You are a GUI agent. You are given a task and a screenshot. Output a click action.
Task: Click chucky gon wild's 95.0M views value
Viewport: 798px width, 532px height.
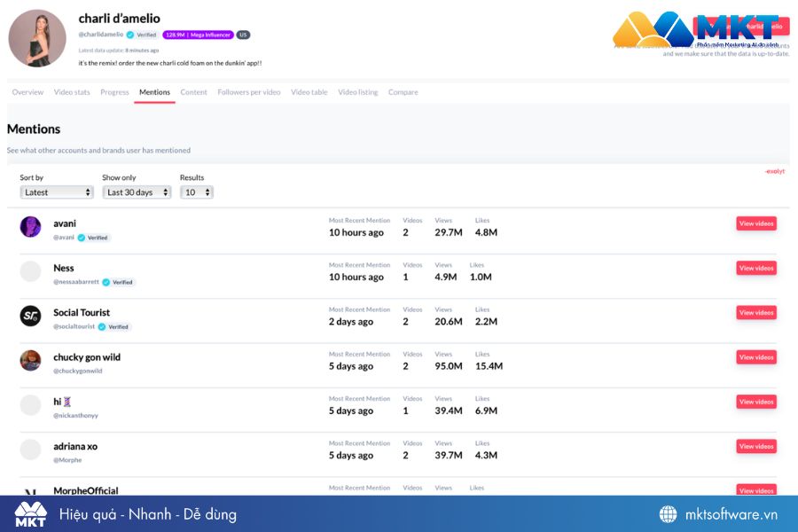pyautogui.click(x=449, y=366)
